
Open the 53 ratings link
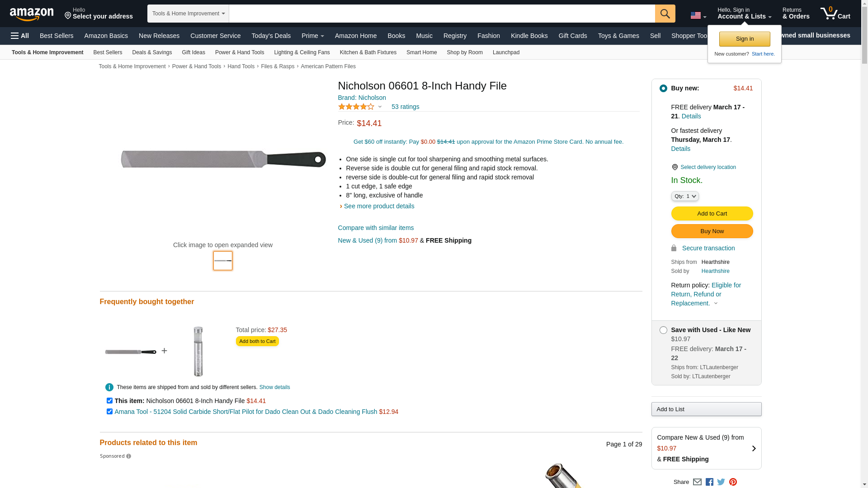pyautogui.click(x=405, y=107)
